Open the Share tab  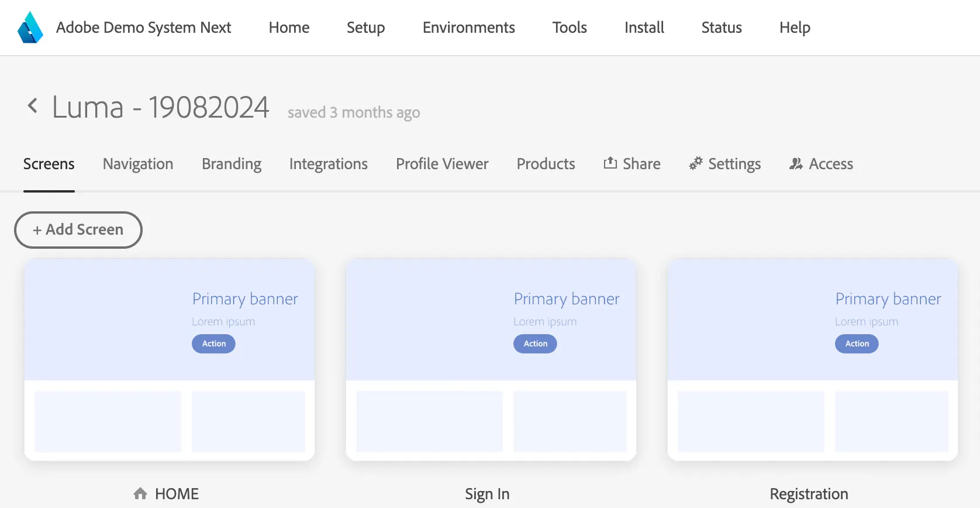(x=632, y=164)
